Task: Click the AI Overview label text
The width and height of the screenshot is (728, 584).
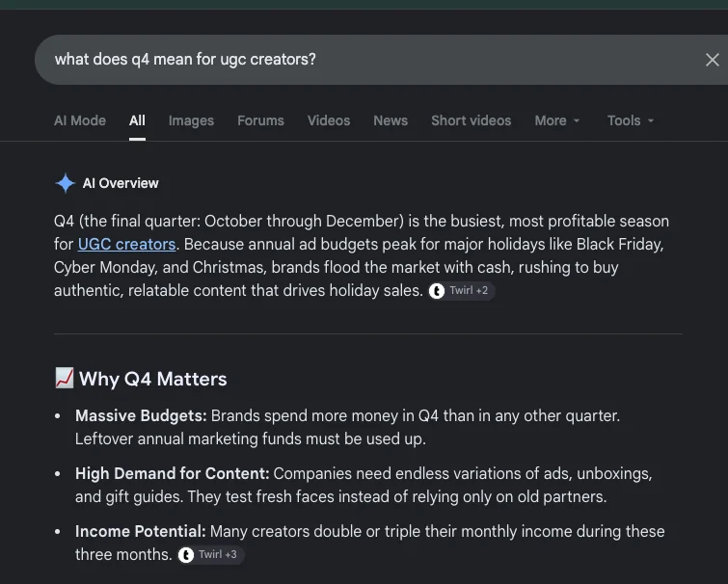Action: click(x=121, y=183)
